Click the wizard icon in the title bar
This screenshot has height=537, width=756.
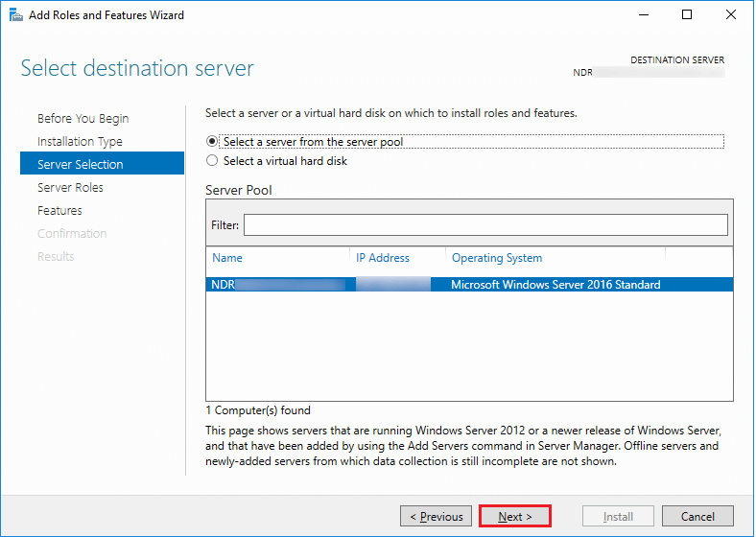coord(14,15)
